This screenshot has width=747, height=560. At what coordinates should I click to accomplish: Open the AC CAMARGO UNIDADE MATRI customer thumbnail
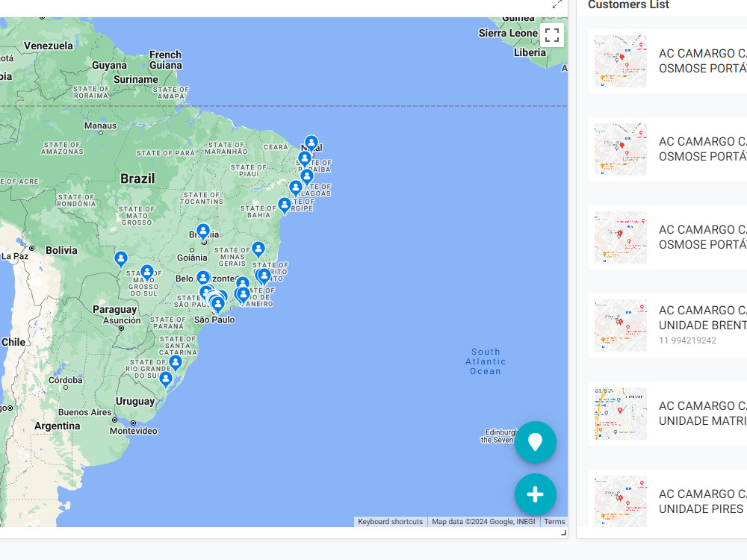[620, 414]
